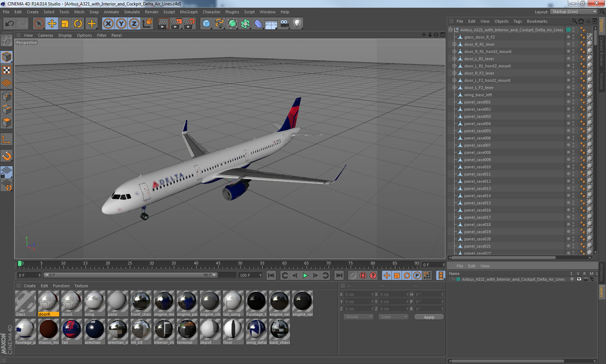The width and height of the screenshot is (606, 364).
Task: Expand door_R_R1_hoist2_mount object
Action: (x=454, y=52)
